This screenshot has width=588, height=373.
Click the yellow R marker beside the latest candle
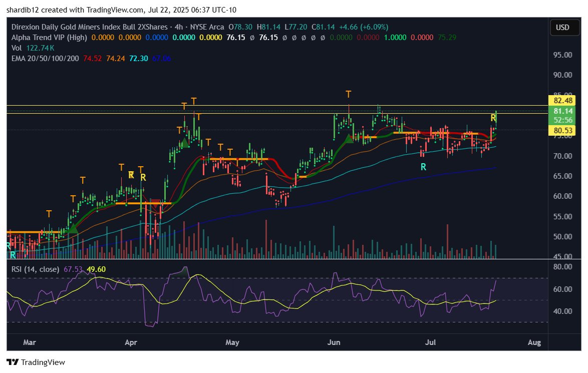pyautogui.click(x=493, y=118)
